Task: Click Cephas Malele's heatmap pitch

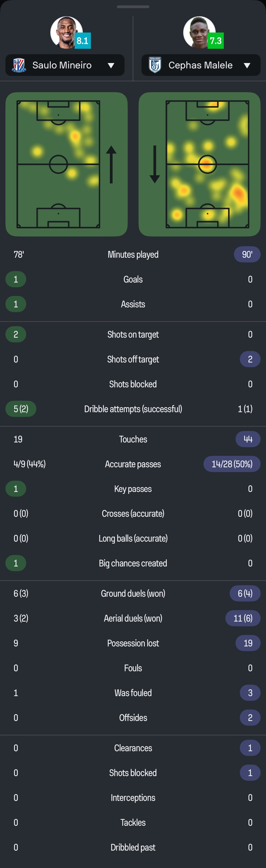Action: pos(207,164)
